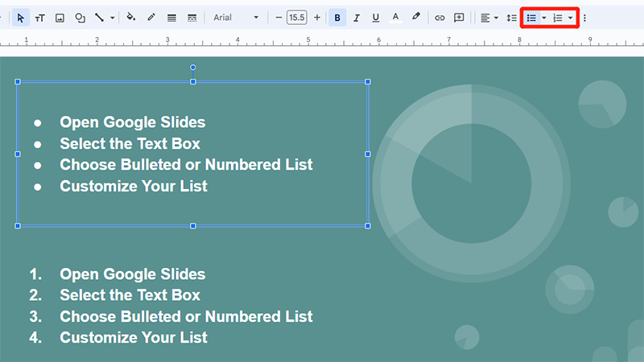
Task: Increase font size with plus
Action: 317,18
